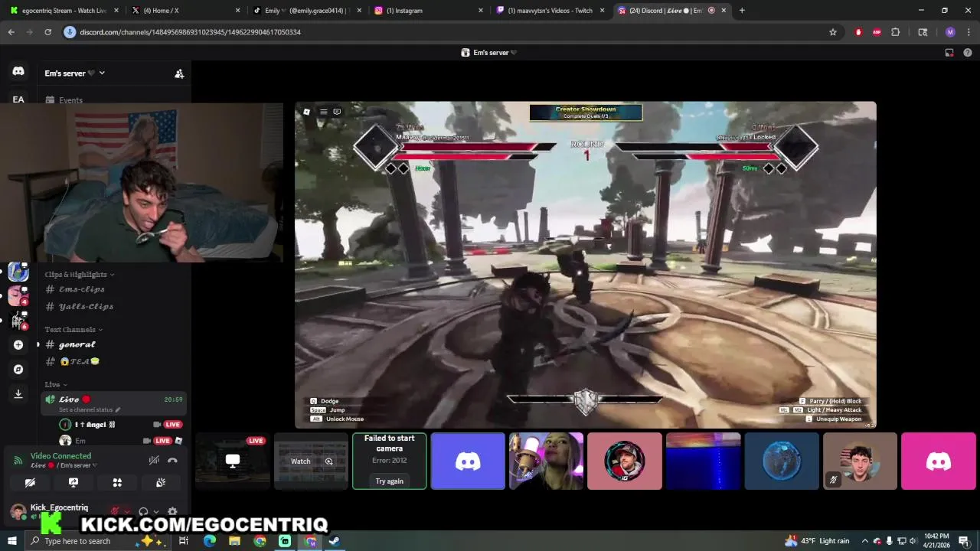The width and height of the screenshot is (980, 551).
Task: Select the blonde woman video participant tile
Action: (x=546, y=461)
